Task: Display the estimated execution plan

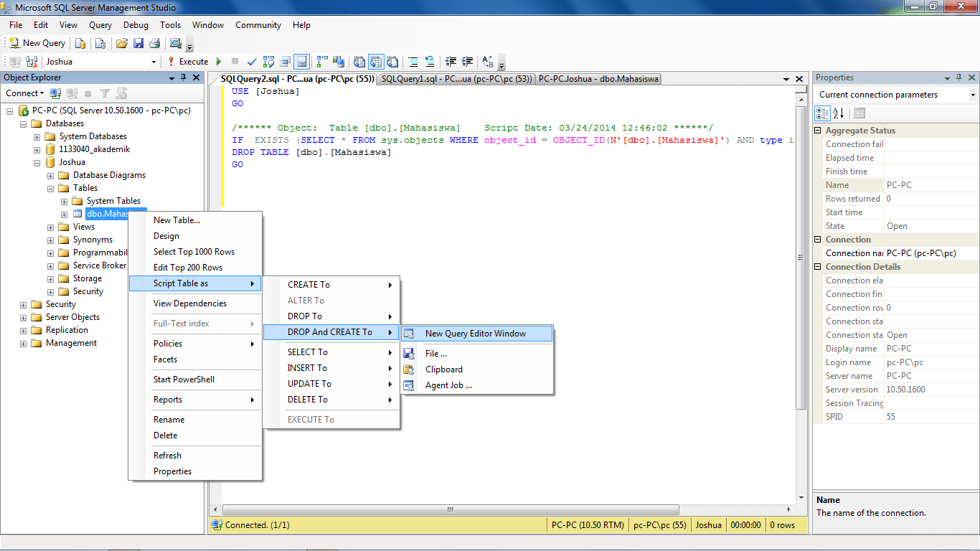Action: click(268, 62)
